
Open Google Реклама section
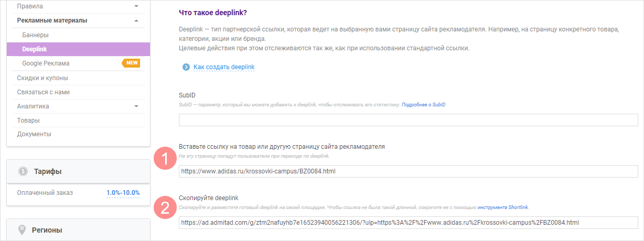click(46, 63)
